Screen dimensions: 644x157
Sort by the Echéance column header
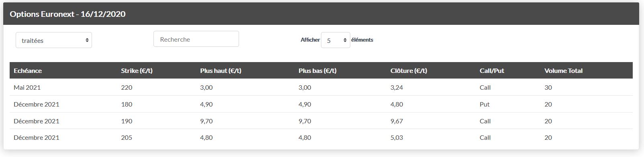point(28,70)
